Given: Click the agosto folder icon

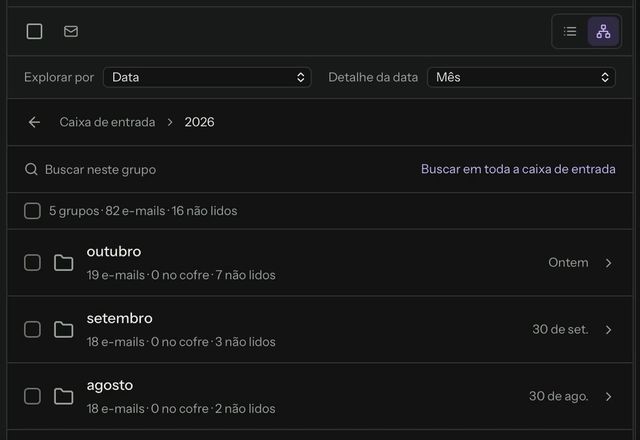Looking at the screenshot, I should [x=64, y=396].
